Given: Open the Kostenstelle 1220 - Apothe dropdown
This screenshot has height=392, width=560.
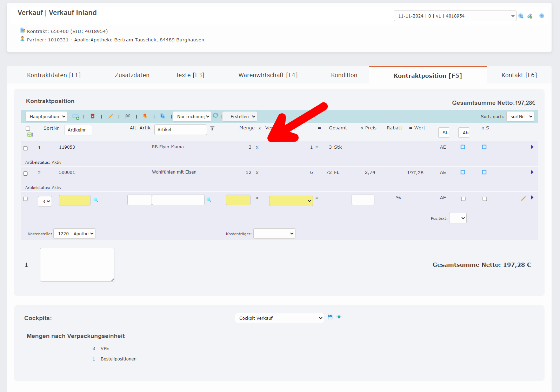Looking at the screenshot, I should pyautogui.click(x=74, y=234).
